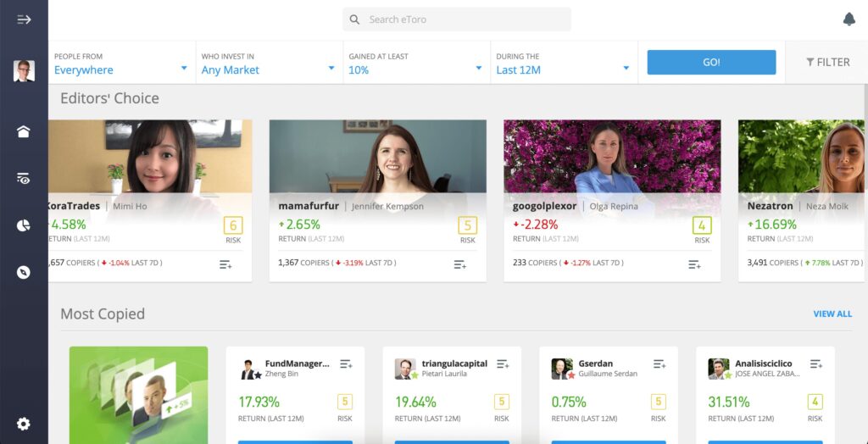The width and height of the screenshot is (868, 444).
Task: Click the search magnifier icon
Action: pyautogui.click(x=354, y=19)
